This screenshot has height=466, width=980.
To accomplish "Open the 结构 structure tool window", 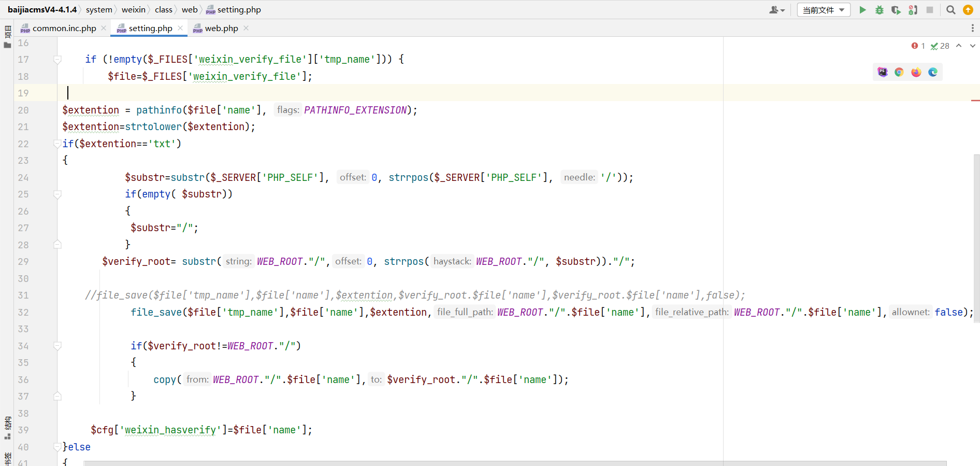I will [7, 428].
